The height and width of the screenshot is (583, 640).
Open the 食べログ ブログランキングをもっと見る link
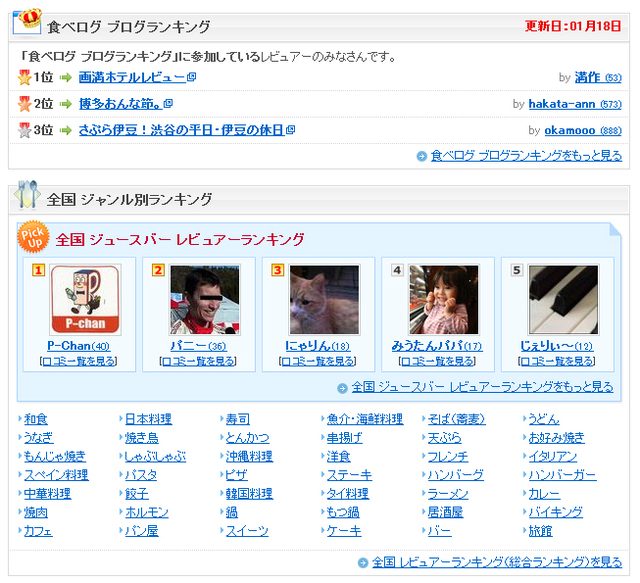coord(526,155)
